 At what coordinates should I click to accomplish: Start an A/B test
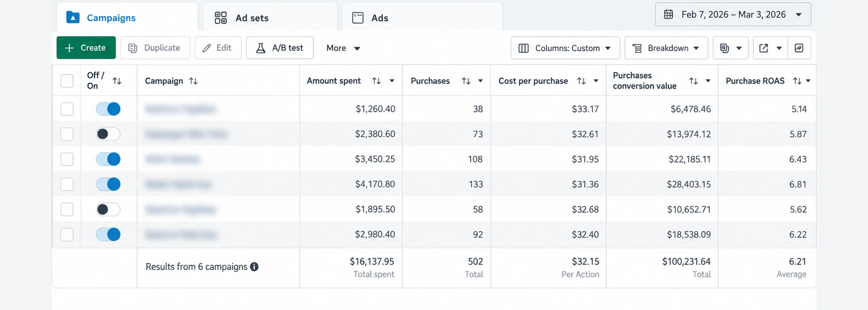tap(279, 48)
